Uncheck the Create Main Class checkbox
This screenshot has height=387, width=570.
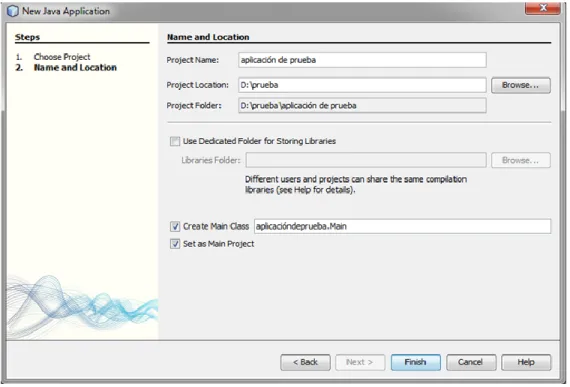(x=175, y=226)
